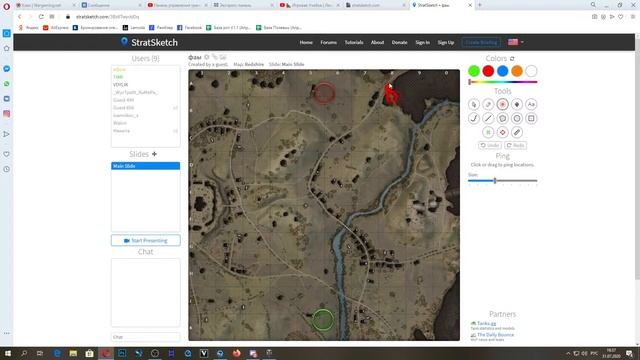The width and height of the screenshot is (640, 360).
Task: Click the Create Briefing button
Action: tap(481, 42)
